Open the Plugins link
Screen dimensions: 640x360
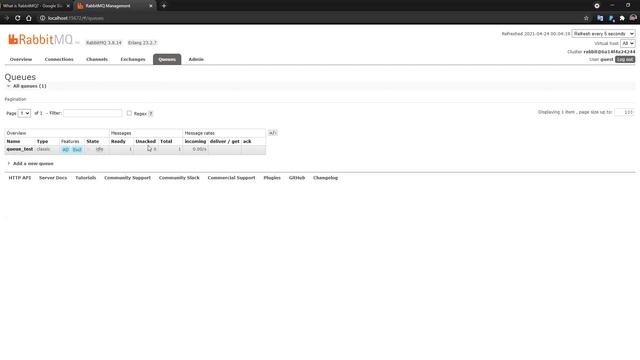[x=272, y=178]
